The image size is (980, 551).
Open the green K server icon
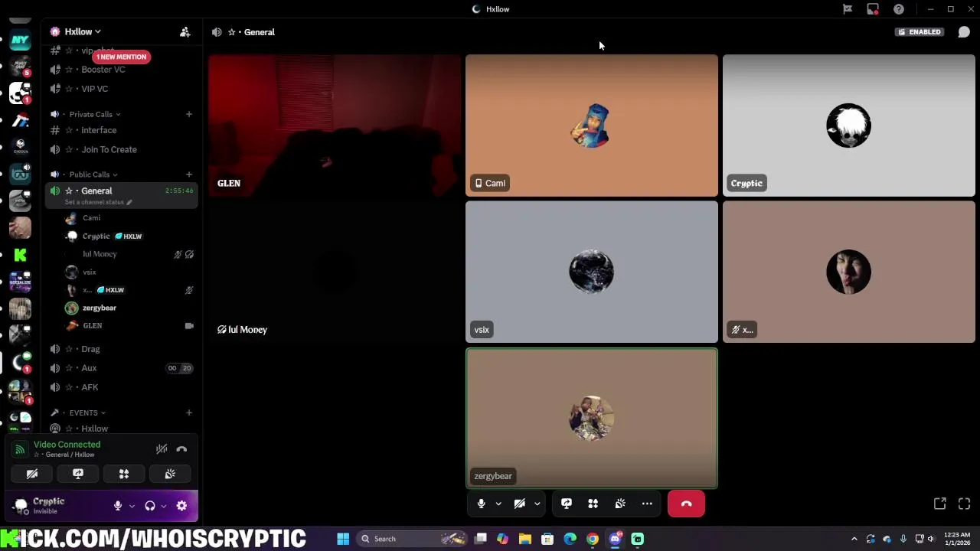20,255
